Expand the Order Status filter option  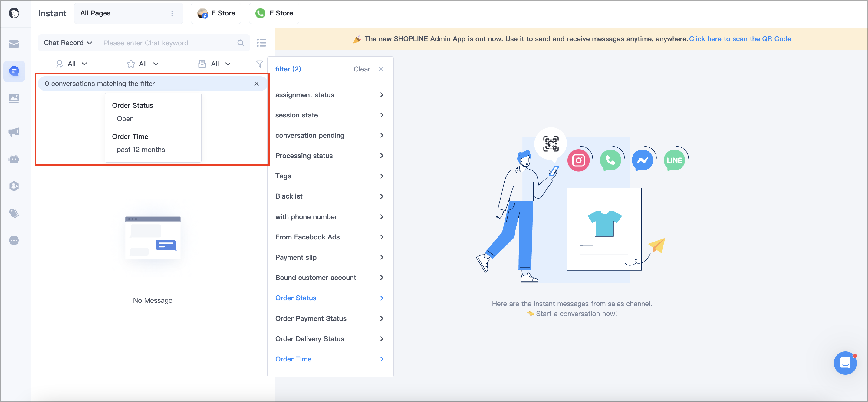pos(330,298)
